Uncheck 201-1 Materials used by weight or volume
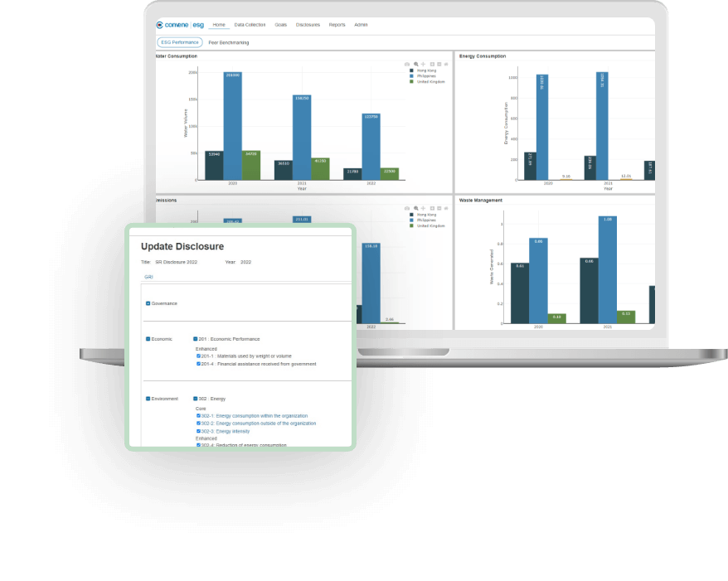728x581 pixels. point(199,356)
